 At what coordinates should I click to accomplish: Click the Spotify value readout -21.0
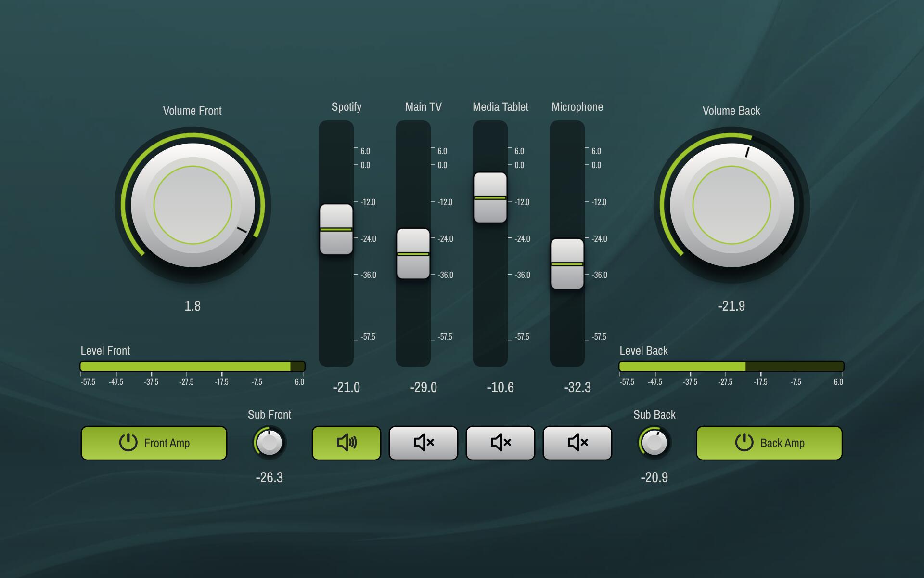coord(346,387)
